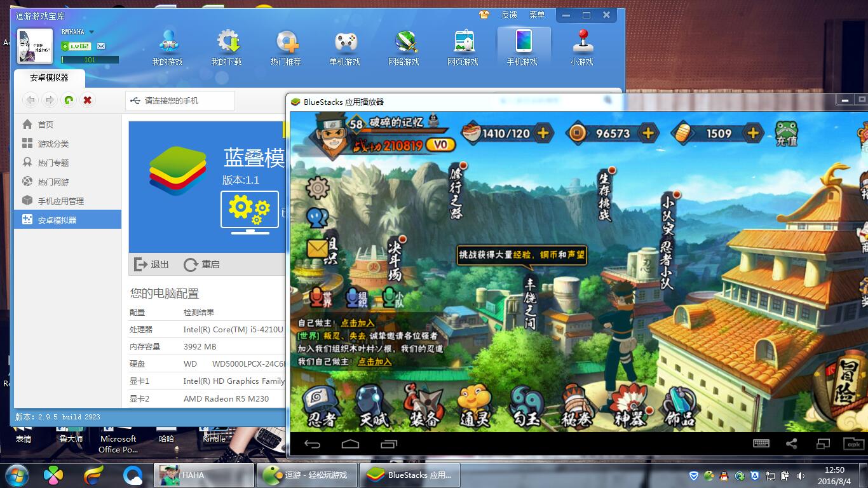This screenshot has height=488, width=868.
Task: Open 单机游戏 category
Action: click(345, 48)
